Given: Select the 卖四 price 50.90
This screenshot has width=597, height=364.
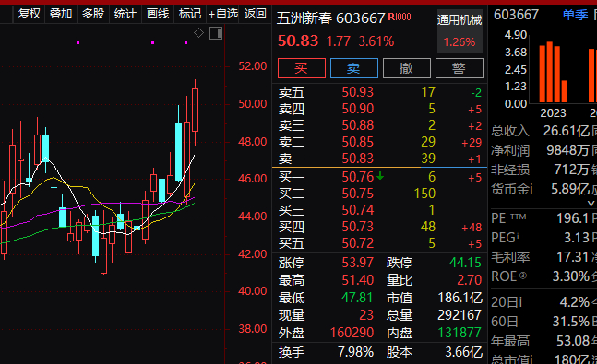Looking at the screenshot, I should 357,109.
